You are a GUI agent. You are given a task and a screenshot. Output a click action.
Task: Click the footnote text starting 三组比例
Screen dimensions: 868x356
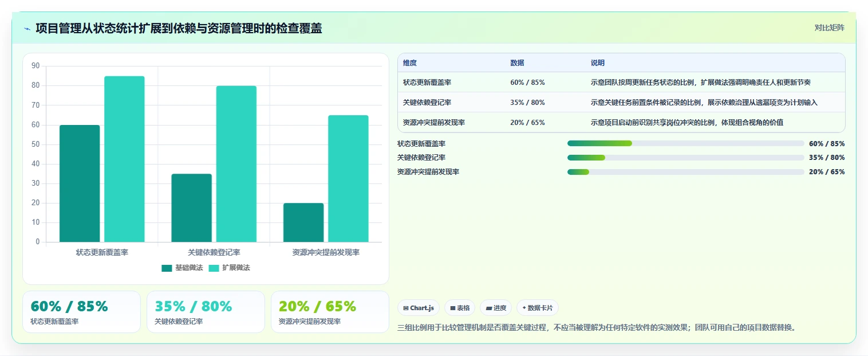coord(597,328)
